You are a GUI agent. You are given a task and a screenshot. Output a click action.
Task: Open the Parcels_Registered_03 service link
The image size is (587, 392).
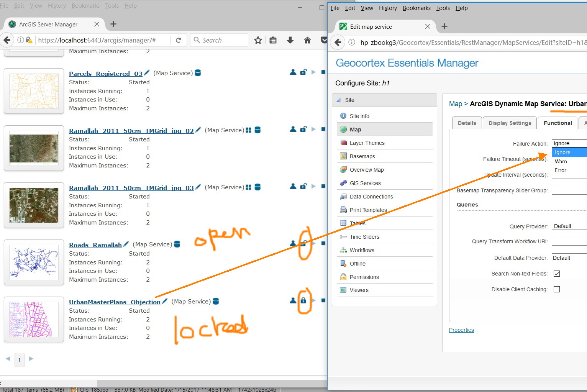coord(105,74)
